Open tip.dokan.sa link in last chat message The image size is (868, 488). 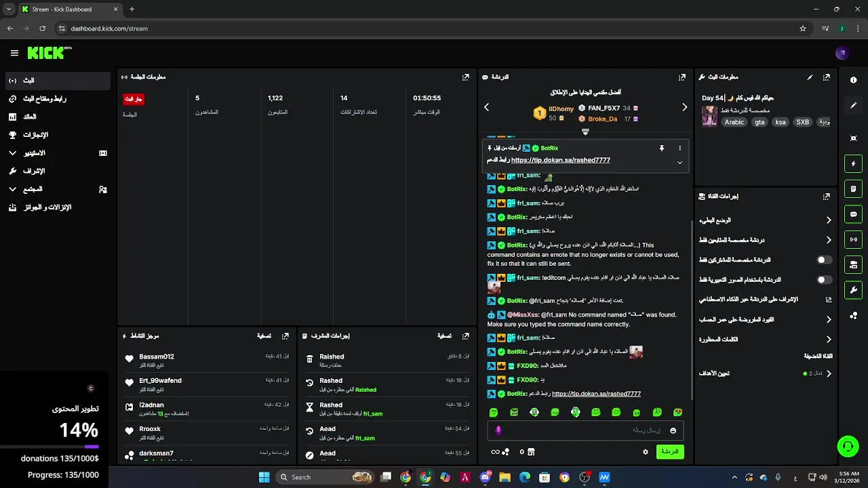596,394
